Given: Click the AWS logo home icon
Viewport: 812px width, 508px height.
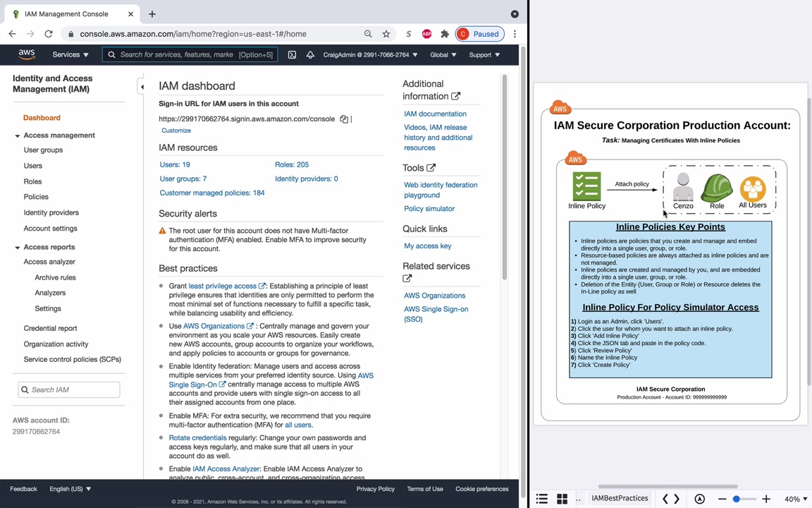Looking at the screenshot, I should tap(26, 54).
